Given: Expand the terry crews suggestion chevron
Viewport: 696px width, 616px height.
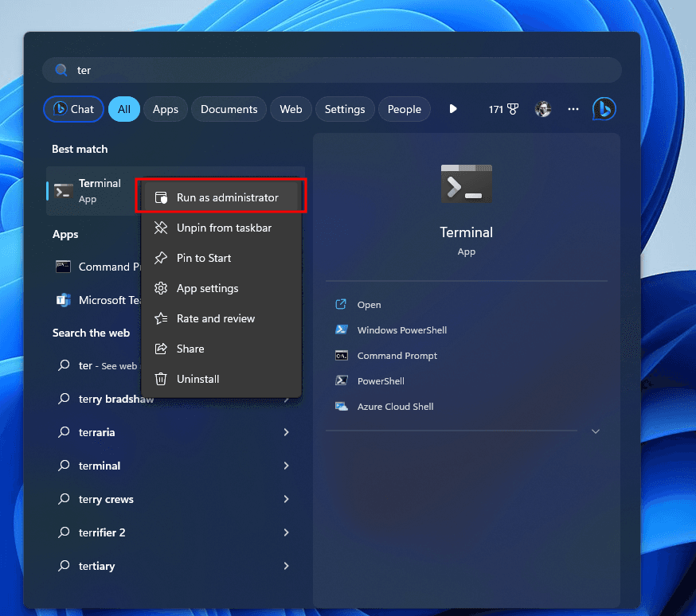Looking at the screenshot, I should (x=287, y=499).
